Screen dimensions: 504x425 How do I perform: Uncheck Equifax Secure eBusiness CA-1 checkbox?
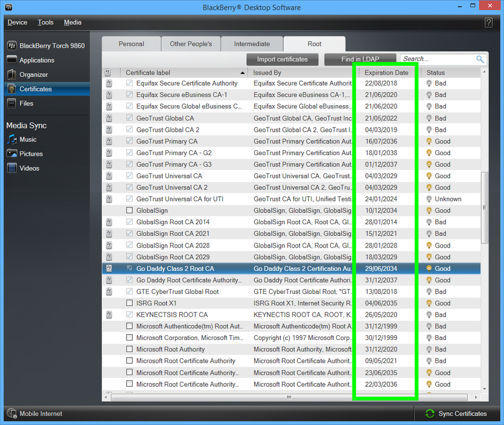129,95
